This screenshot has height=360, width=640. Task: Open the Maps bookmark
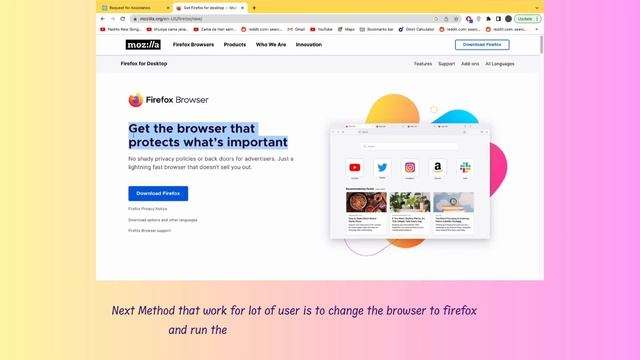[x=346, y=29]
